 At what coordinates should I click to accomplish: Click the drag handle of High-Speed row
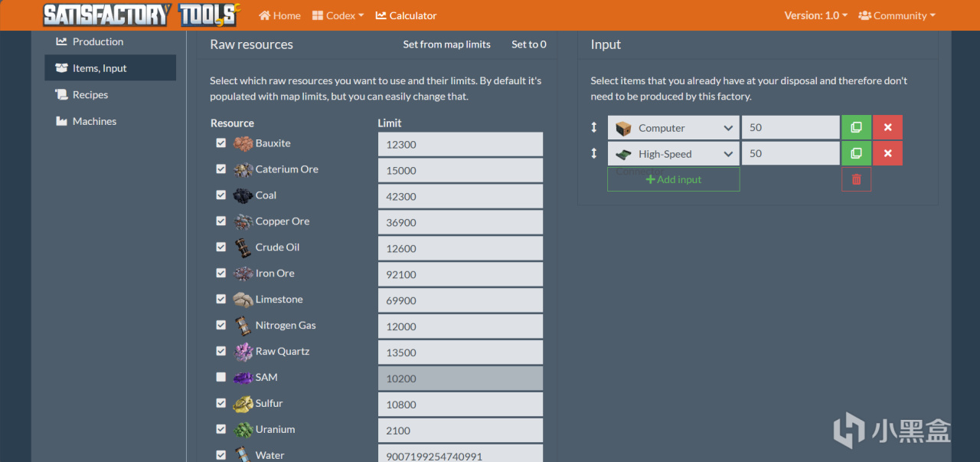[x=593, y=154]
